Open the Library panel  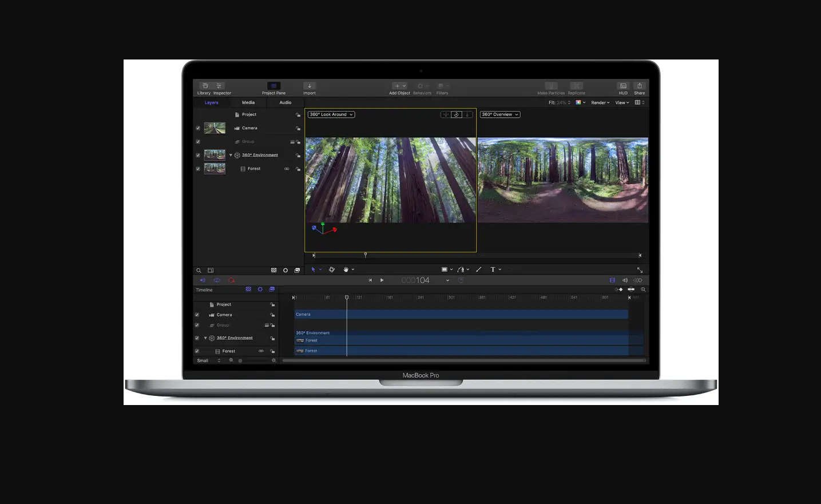[x=204, y=86]
